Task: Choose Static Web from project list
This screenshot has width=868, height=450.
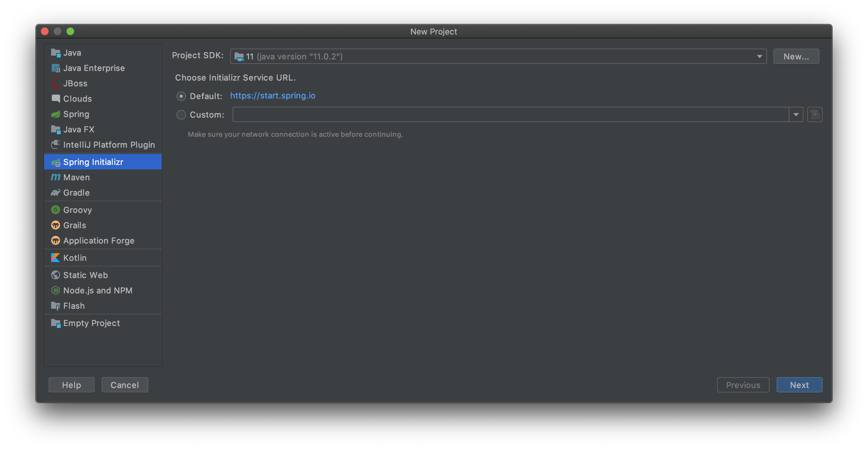Action: coord(85,275)
